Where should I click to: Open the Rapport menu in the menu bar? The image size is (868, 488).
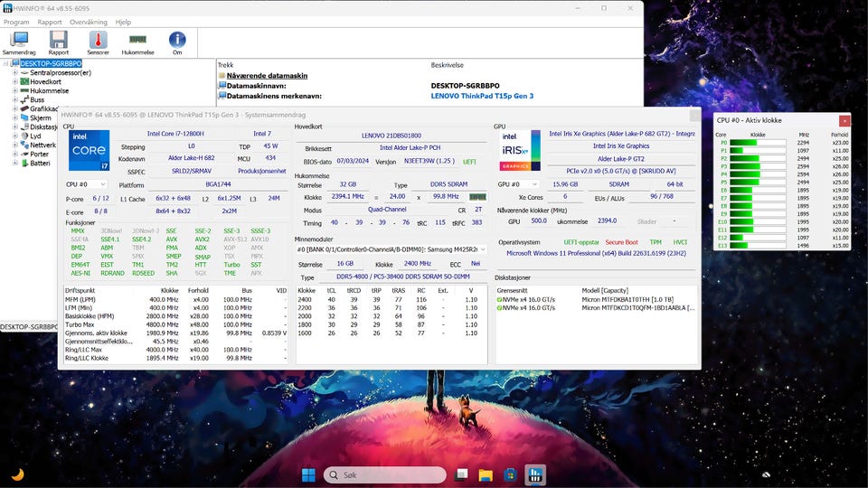click(49, 22)
